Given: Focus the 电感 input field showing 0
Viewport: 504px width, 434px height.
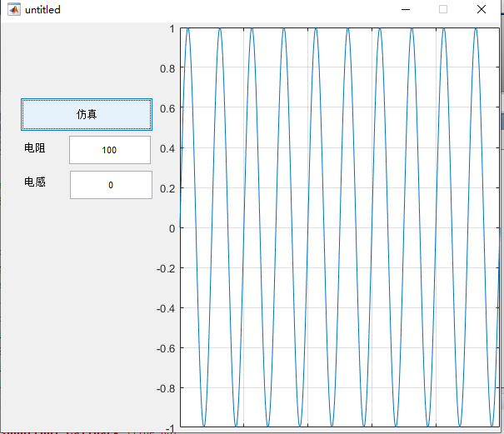Looking at the screenshot, I should (x=111, y=185).
